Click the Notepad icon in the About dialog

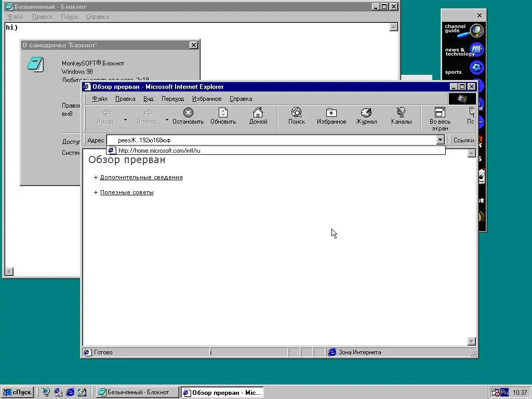[x=36, y=64]
